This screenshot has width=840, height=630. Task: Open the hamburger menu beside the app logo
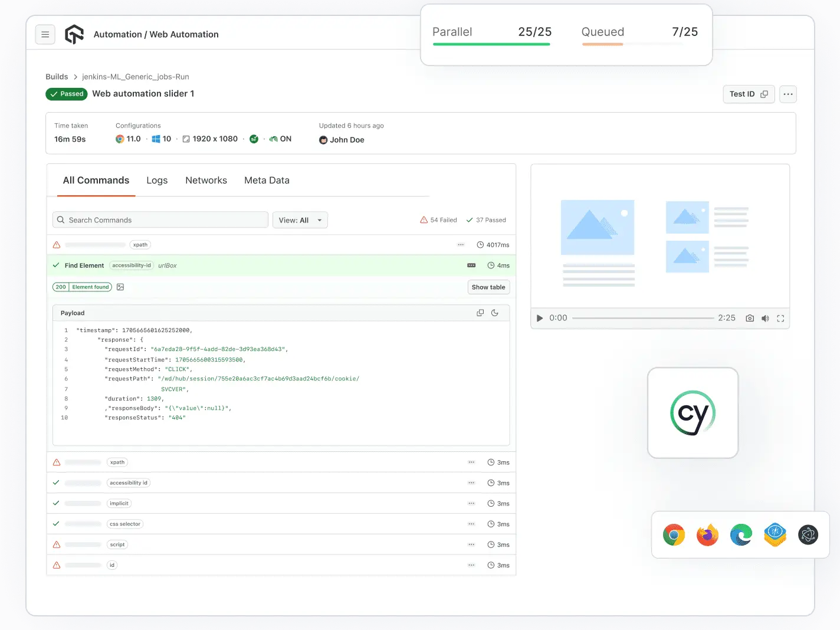[45, 34]
